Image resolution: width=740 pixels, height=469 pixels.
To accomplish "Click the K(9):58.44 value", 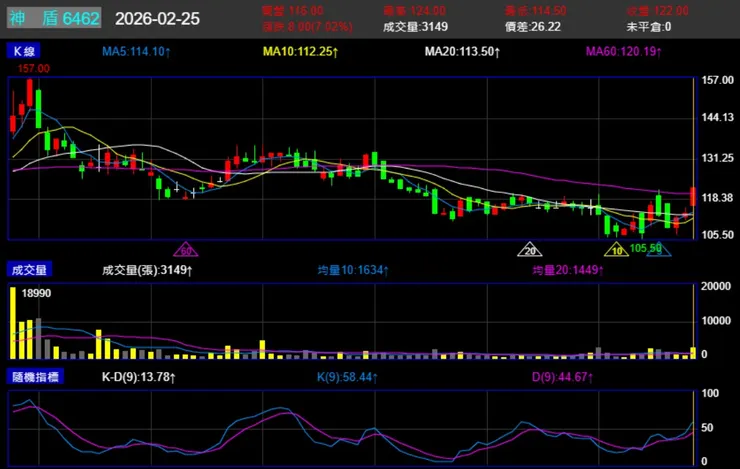I will 347,377.
